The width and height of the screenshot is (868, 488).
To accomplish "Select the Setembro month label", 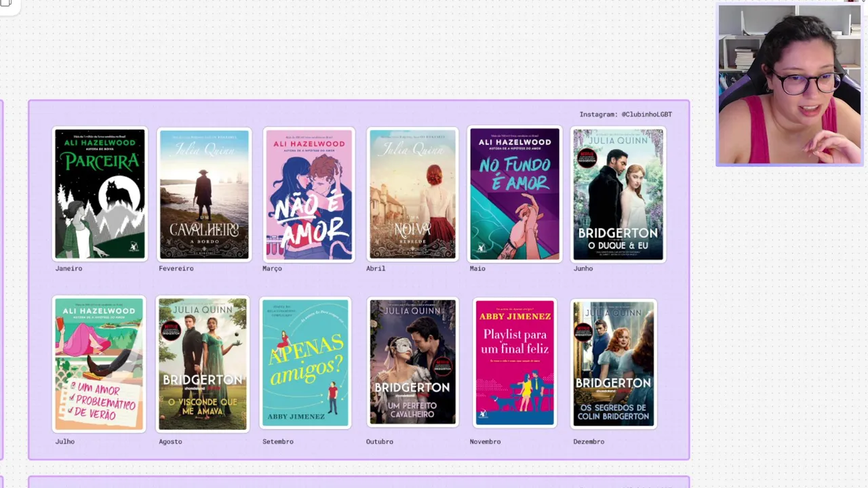I will point(278,441).
